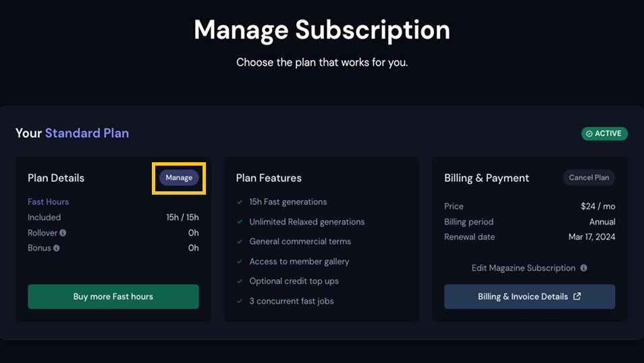
Task: Click Buy more Fast hours
Action: 113,297
